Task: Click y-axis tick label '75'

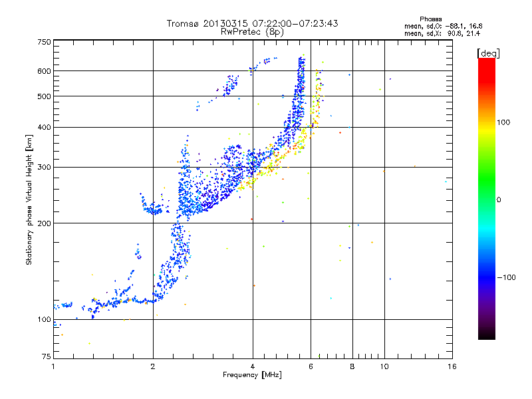Action: pyautogui.click(x=47, y=356)
